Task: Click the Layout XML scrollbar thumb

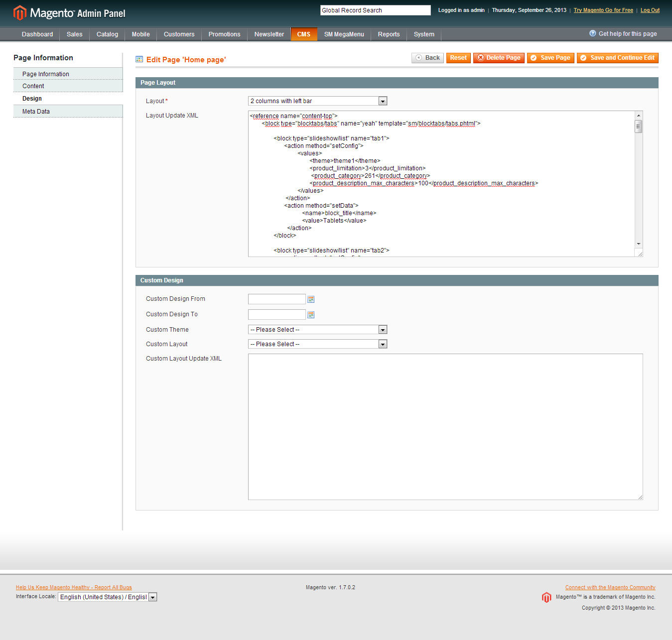Action: tap(639, 127)
